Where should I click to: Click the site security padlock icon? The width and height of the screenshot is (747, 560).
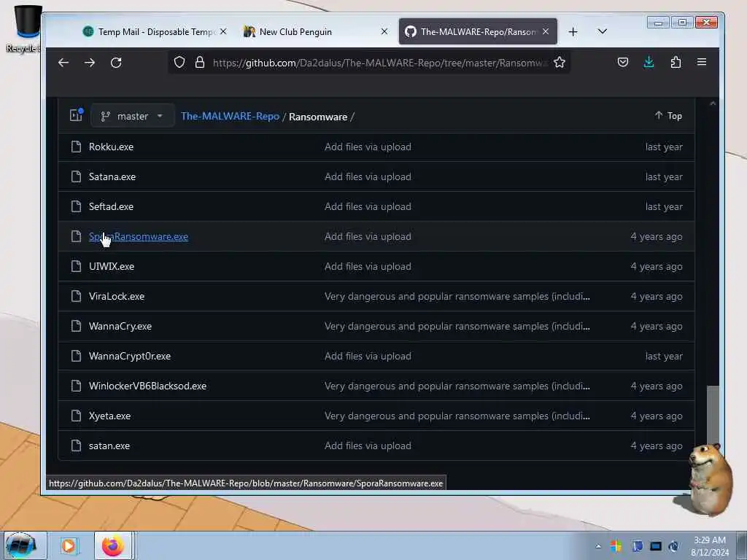[x=200, y=63]
